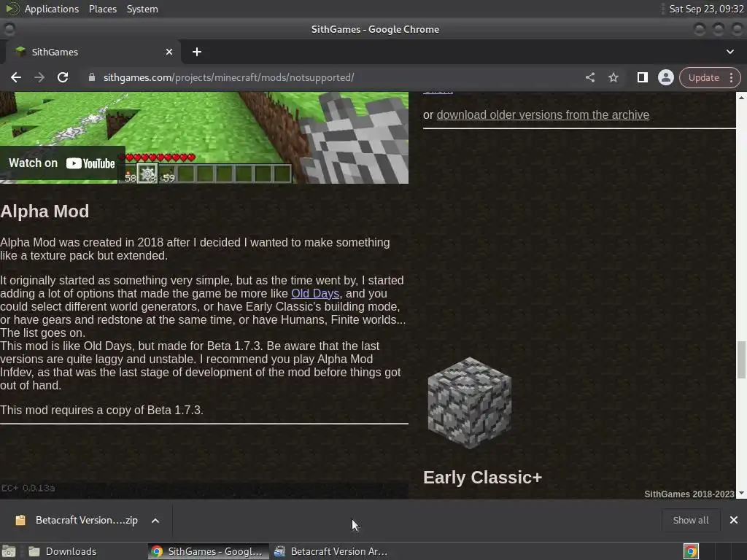Close the SithGames tab
This screenshot has width=747, height=560.
pos(169,52)
